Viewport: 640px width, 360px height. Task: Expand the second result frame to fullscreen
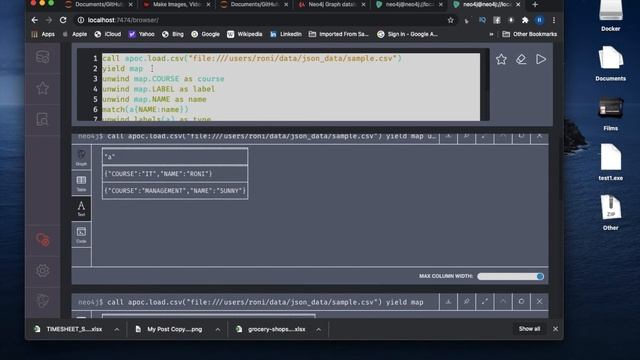(x=484, y=302)
